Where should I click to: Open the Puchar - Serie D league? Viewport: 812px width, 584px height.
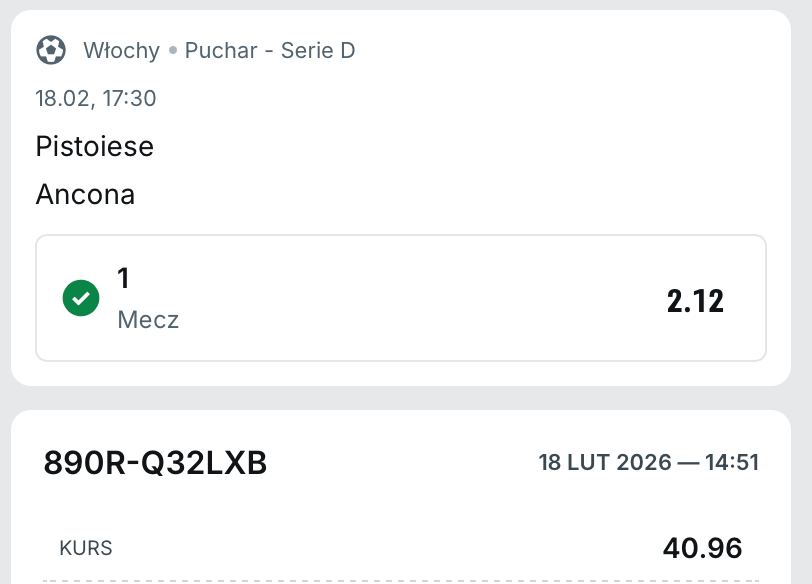point(270,50)
